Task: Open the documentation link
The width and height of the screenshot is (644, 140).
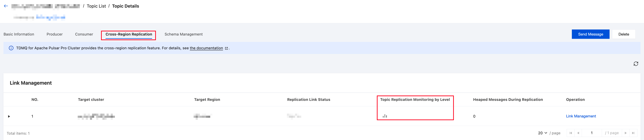Action: click(x=206, y=48)
